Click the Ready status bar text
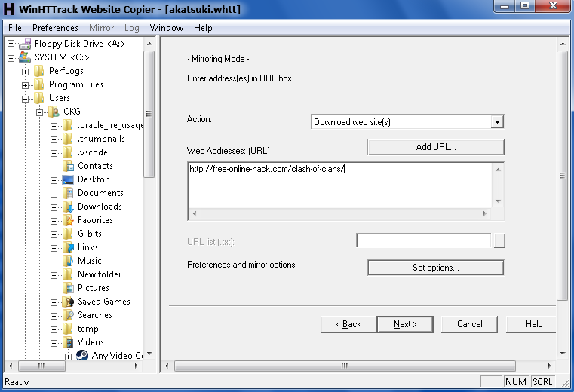The width and height of the screenshot is (574, 392). tap(17, 382)
